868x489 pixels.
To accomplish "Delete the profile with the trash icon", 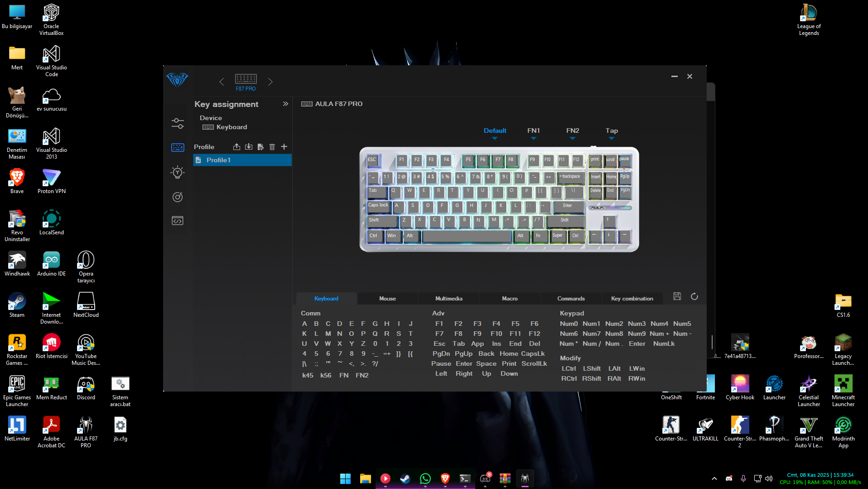I will pyautogui.click(x=272, y=147).
